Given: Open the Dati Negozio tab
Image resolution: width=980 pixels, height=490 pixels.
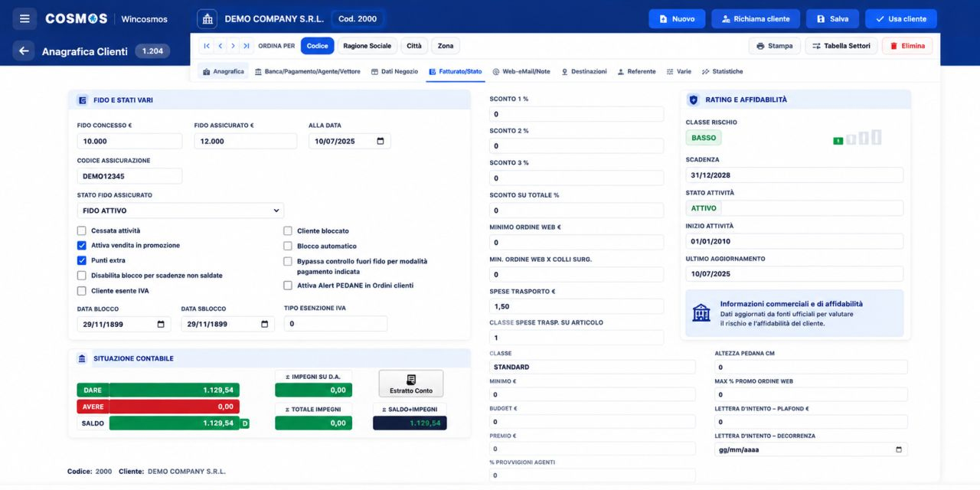Looking at the screenshot, I should pyautogui.click(x=394, y=71).
